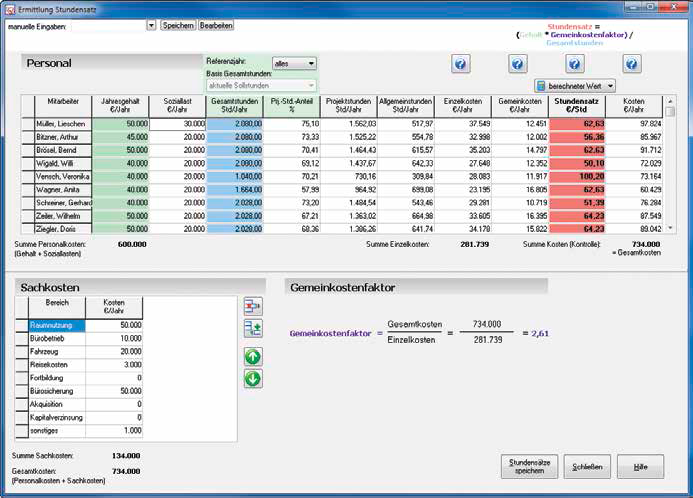Click the Bereich column header in Sachkosten
Viewport: 693px width, 498px height.
[x=57, y=308]
